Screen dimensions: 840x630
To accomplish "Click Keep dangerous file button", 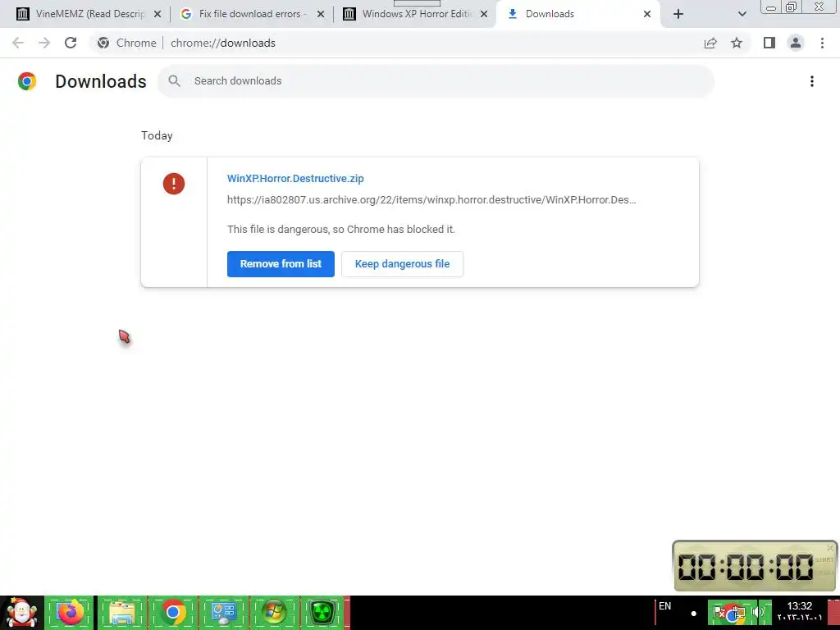I will 402,264.
